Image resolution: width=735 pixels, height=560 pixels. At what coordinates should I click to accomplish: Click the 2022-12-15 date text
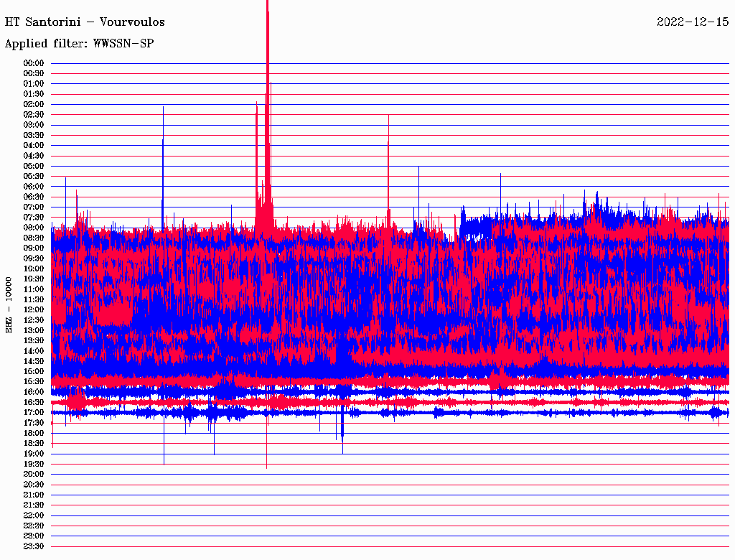click(x=693, y=22)
